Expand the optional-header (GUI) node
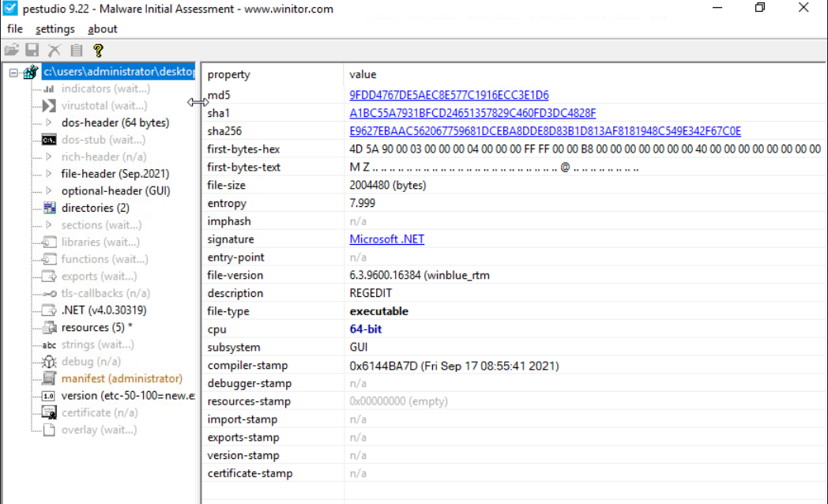 [x=49, y=191]
